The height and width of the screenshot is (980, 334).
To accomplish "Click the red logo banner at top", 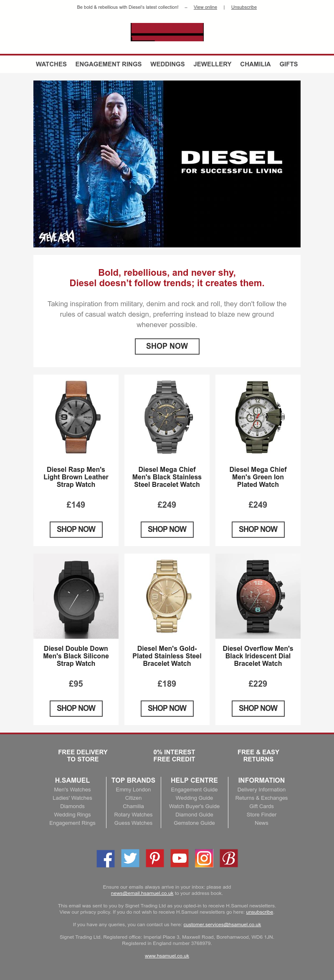I will point(167,32).
